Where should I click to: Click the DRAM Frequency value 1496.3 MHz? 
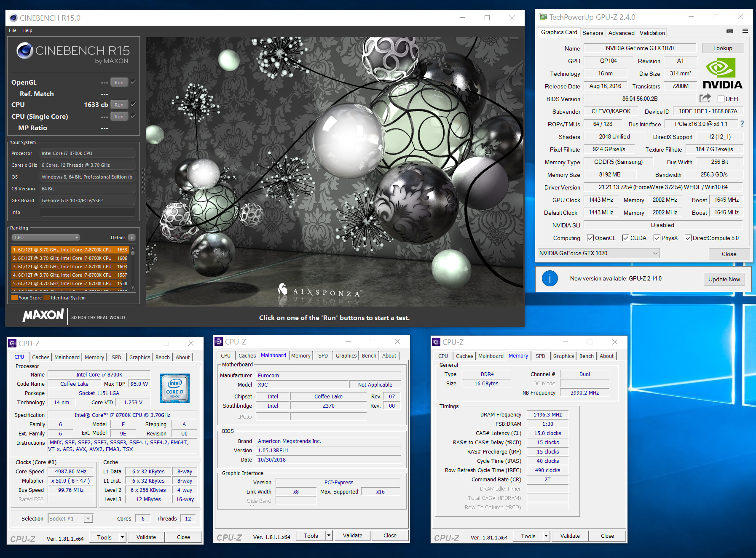547,414
